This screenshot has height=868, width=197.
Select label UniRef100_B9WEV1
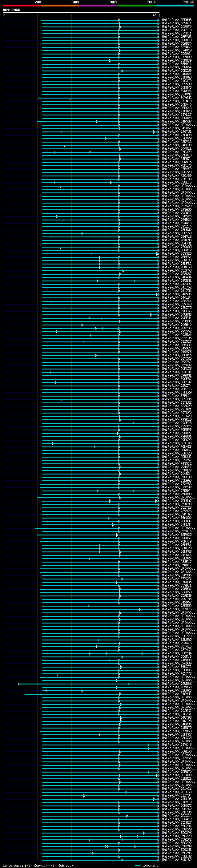click(x=177, y=91)
